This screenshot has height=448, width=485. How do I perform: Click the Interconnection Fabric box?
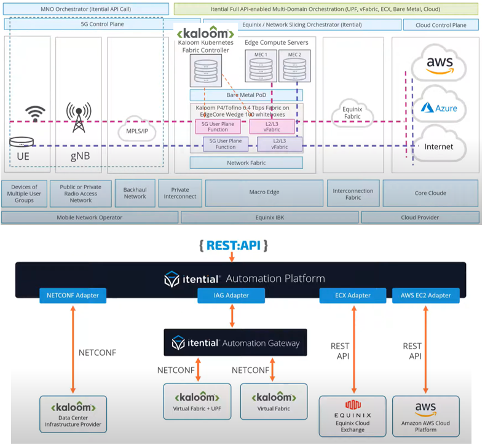pos(353,194)
